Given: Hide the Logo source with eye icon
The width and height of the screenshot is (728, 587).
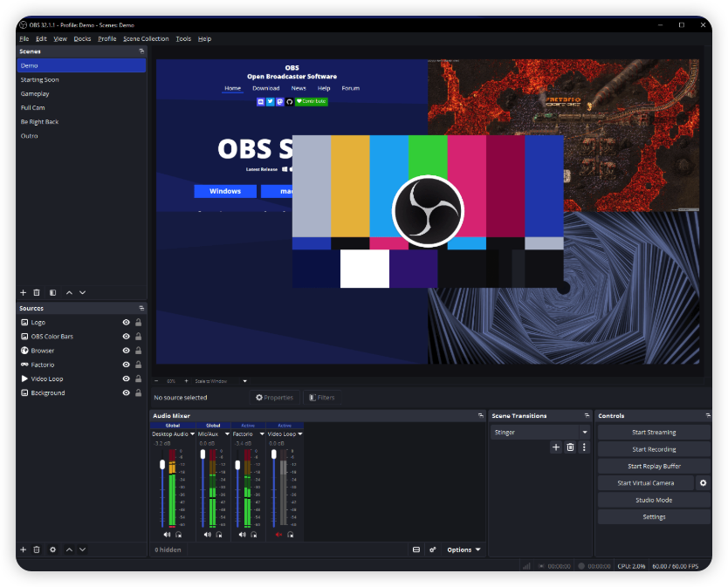Looking at the screenshot, I should click(x=126, y=323).
